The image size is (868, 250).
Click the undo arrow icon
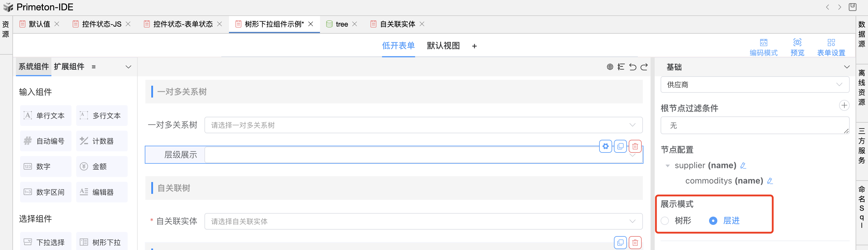click(x=633, y=67)
